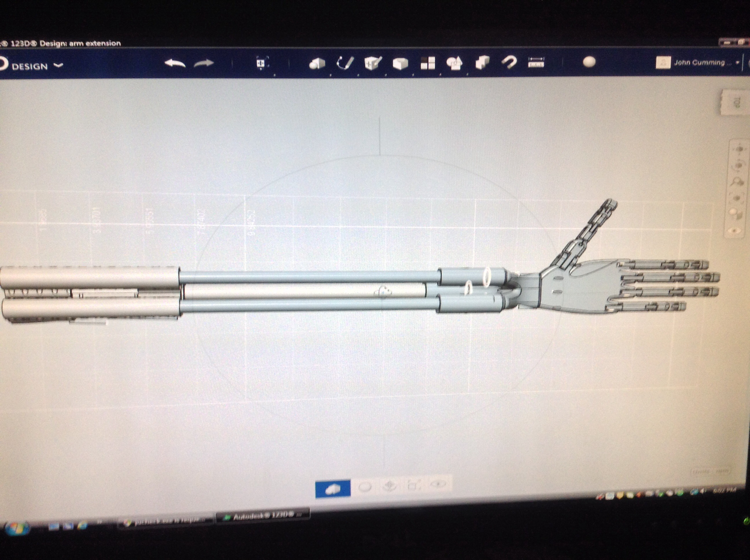Open the Primitives tool (box and sphere)

click(x=317, y=63)
